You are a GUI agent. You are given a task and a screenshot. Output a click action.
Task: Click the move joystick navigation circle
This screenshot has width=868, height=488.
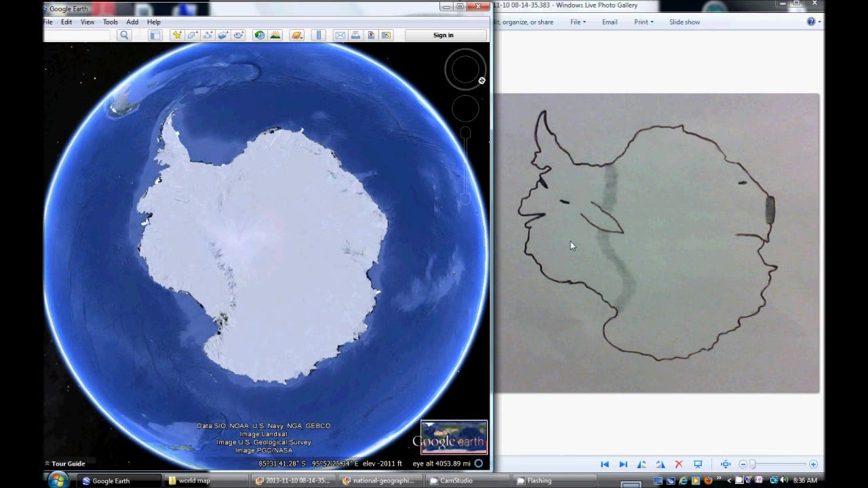point(465,108)
